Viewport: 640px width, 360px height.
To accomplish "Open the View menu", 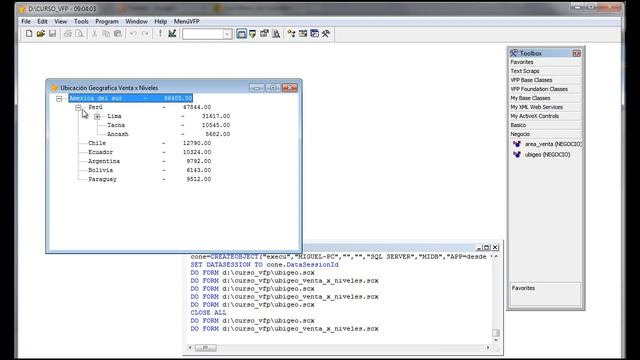I will [x=60, y=21].
